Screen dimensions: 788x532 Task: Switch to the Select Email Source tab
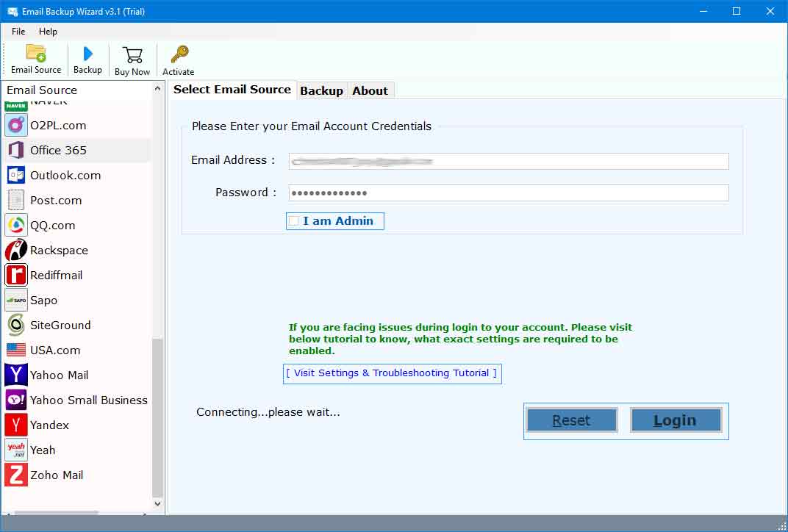232,90
